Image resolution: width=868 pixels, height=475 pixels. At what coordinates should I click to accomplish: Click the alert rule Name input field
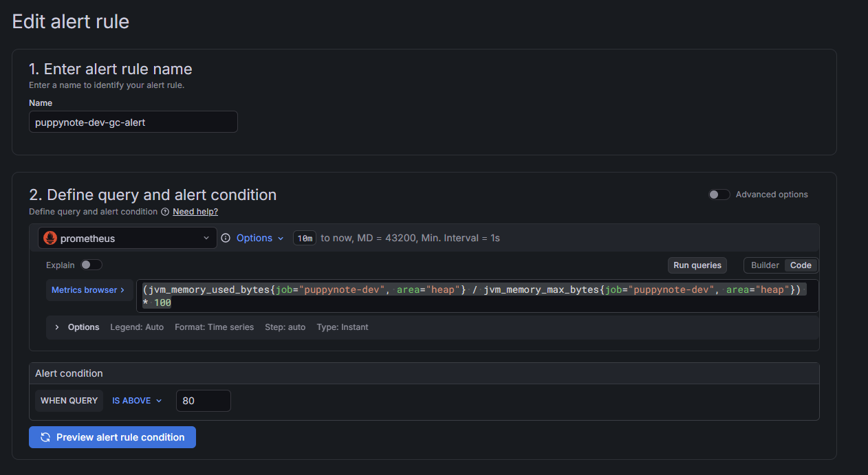pyautogui.click(x=133, y=122)
